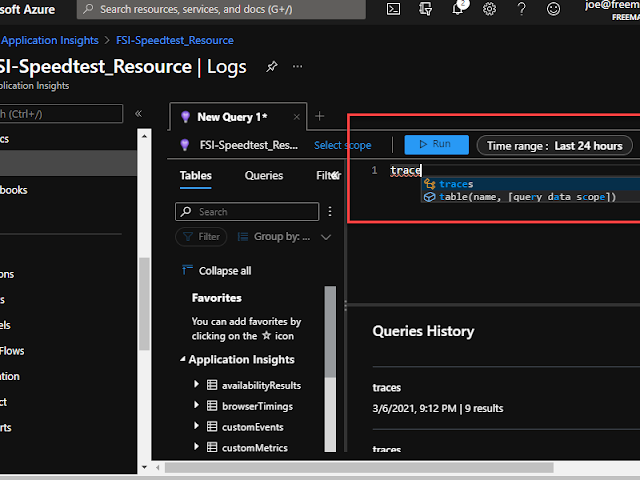The width and height of the screenshot is (640, 480).
Task: Close the New Query 1 tab
Action: click(297, 117)
